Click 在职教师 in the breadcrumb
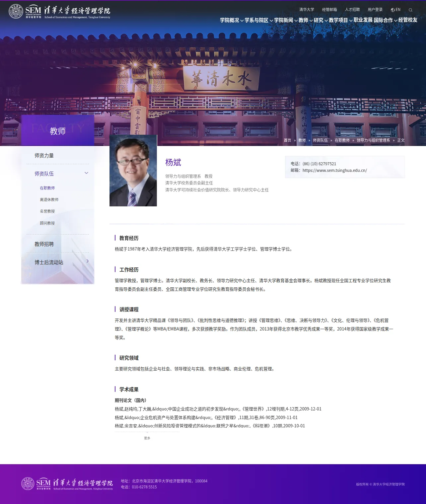 click(342, 140)
